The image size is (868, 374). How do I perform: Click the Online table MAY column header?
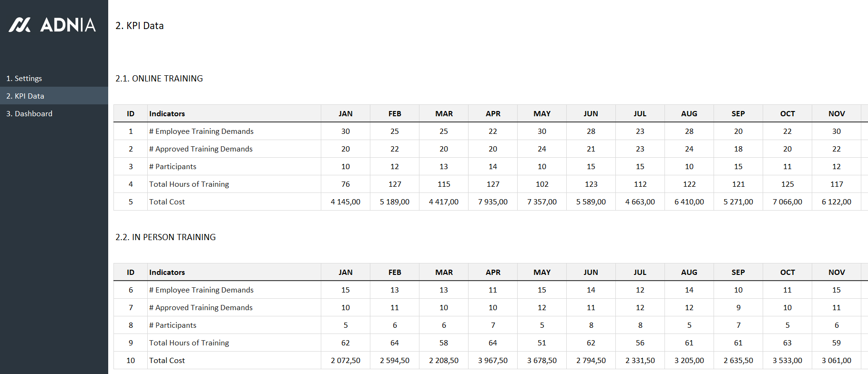coord(542,113)
